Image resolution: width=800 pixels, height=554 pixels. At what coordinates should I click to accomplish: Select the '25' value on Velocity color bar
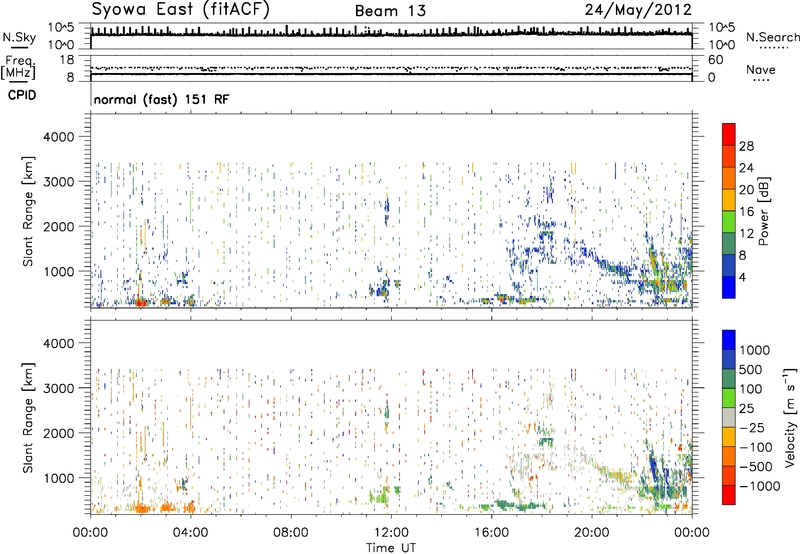point(746,408)
